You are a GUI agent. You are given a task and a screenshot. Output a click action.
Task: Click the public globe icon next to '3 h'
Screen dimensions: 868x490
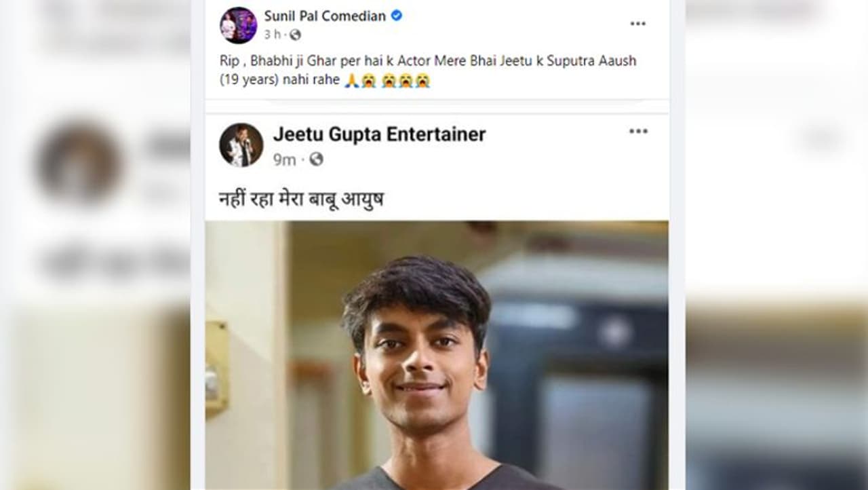295,35
